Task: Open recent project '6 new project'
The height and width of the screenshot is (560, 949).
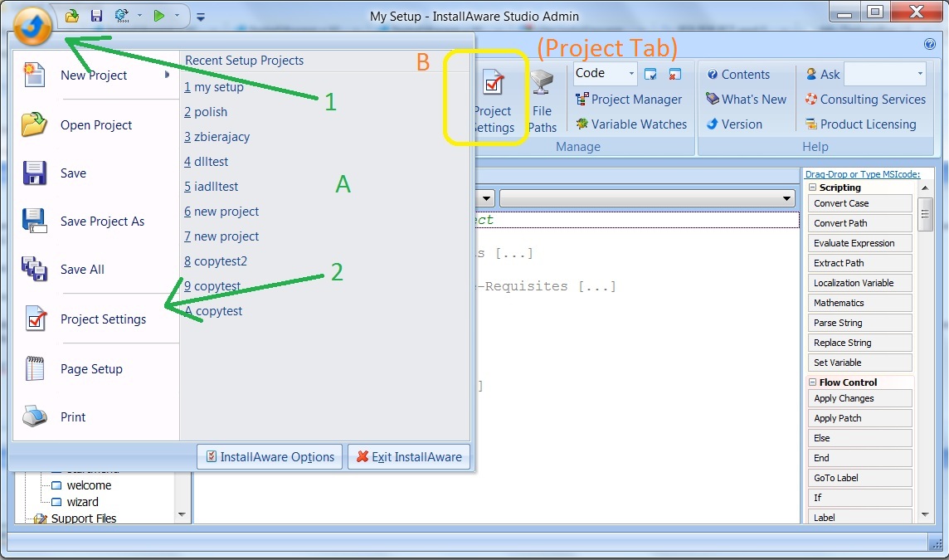Action: [x=221, y=212]
